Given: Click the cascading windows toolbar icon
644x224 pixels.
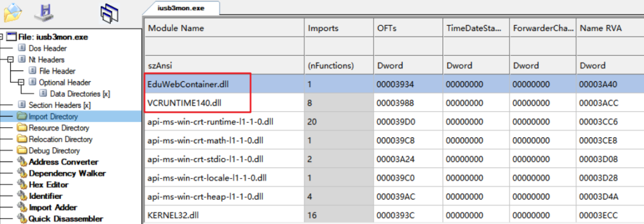Looking at the screenshot, I should (x=110, y=13).
